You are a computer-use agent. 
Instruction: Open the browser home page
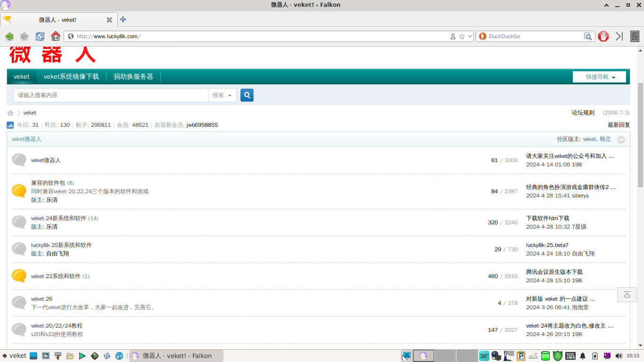point(56,36)
